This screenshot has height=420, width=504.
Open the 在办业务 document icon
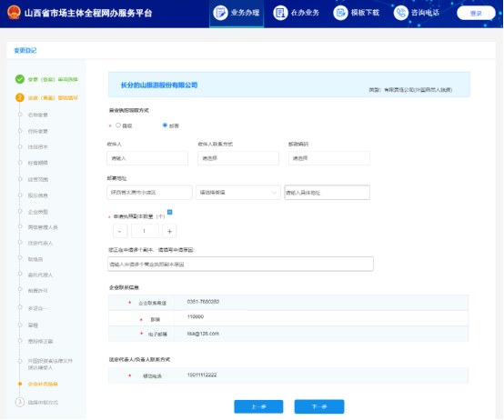point(280,13)
